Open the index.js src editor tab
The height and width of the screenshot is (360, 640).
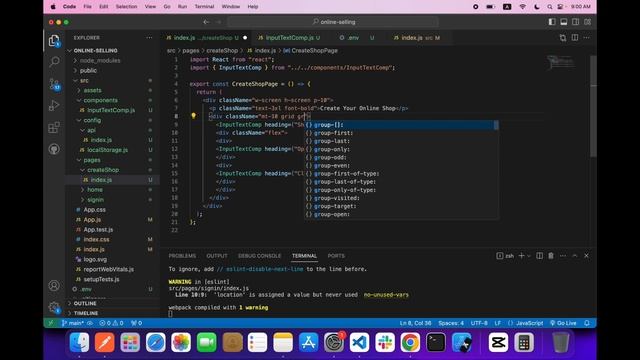[x=416, y=38]
